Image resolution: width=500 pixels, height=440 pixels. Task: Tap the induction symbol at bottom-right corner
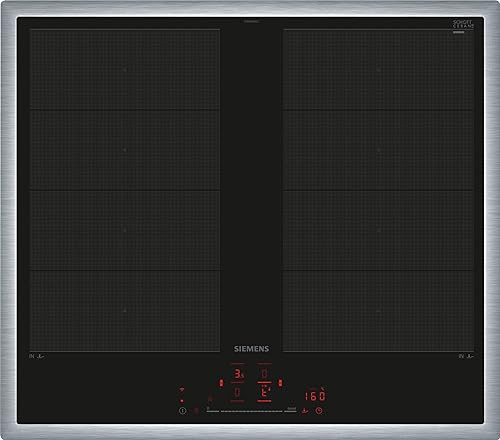(466, 356)
